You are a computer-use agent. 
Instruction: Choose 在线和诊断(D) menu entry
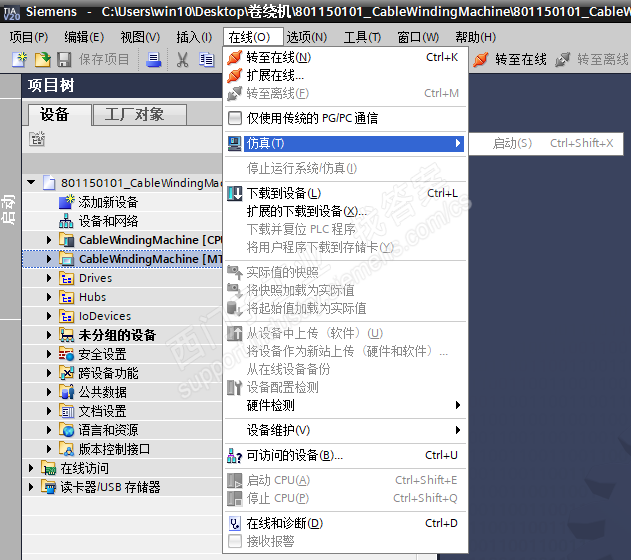[x=345, y=523]
